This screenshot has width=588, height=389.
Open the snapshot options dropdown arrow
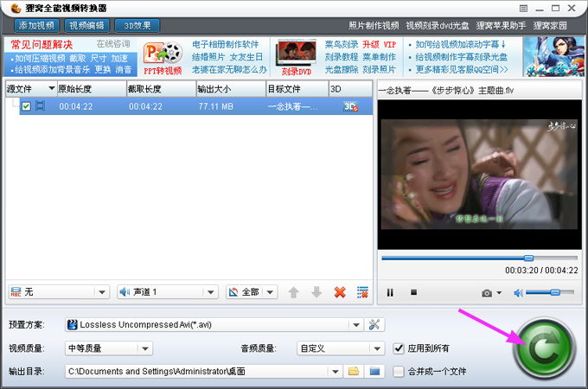point(499,293)
